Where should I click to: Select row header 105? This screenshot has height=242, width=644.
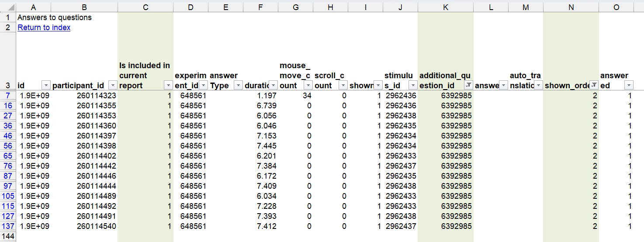click(x=8, y=196)
